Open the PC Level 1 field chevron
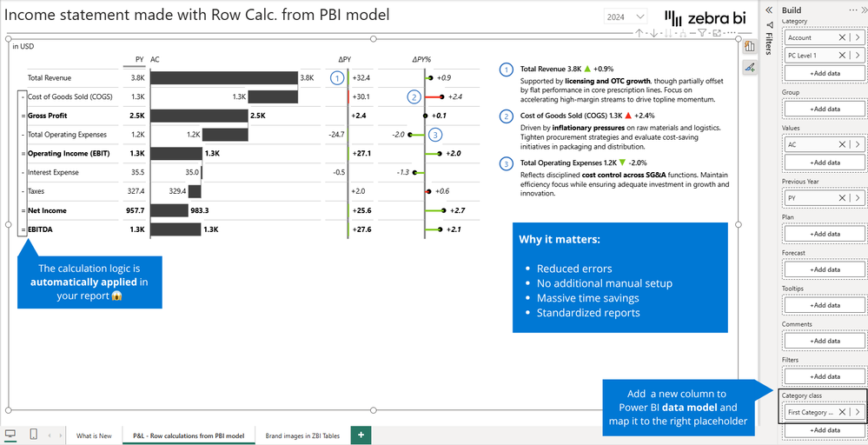Image resolution: width=868 pixels, height=445 pixels. (x=858, y=56)
